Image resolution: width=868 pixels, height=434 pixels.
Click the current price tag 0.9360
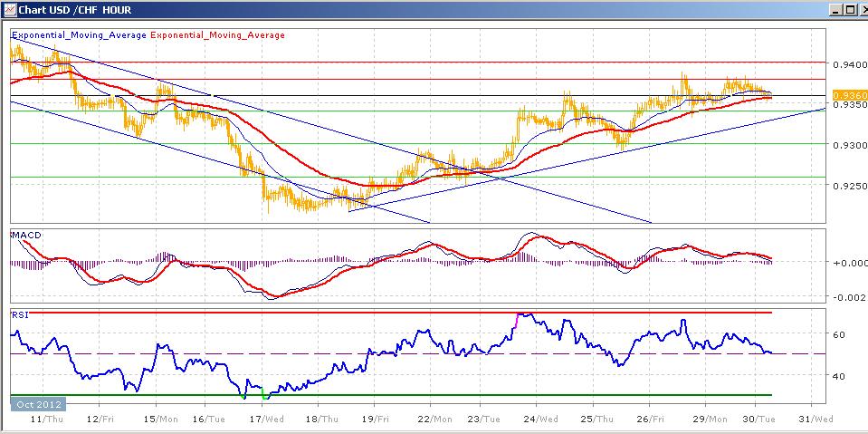[x=850, y=95]
